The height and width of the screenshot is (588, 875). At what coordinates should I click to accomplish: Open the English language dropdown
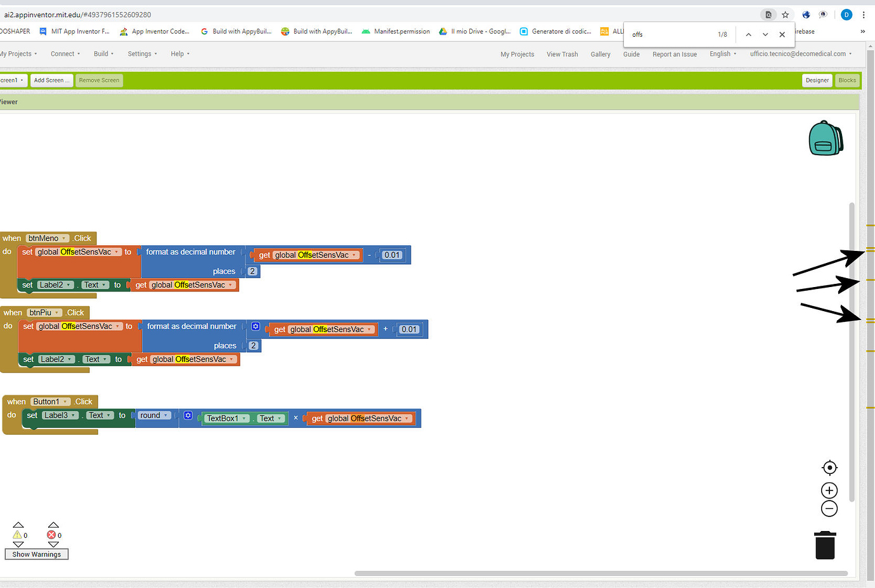pyautogui.click(x=722, y=54)
